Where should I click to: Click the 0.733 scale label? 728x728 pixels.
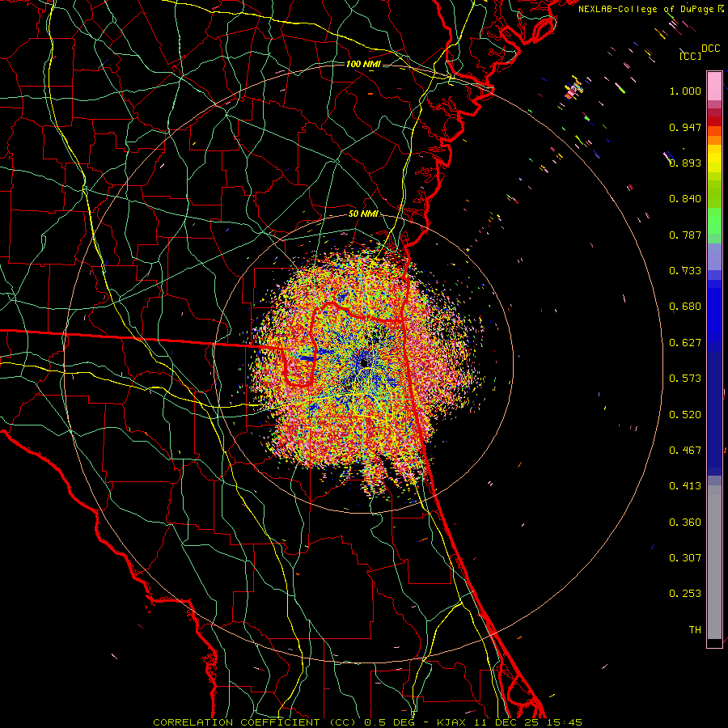[685, 271]
